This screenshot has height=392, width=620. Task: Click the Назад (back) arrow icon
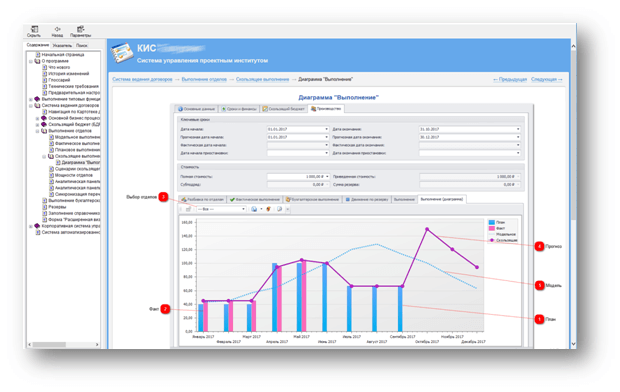(x=57, y=29)
